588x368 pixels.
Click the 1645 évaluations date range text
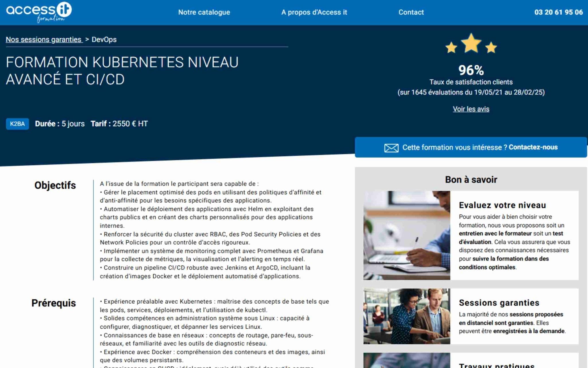(x=471, y=92)
